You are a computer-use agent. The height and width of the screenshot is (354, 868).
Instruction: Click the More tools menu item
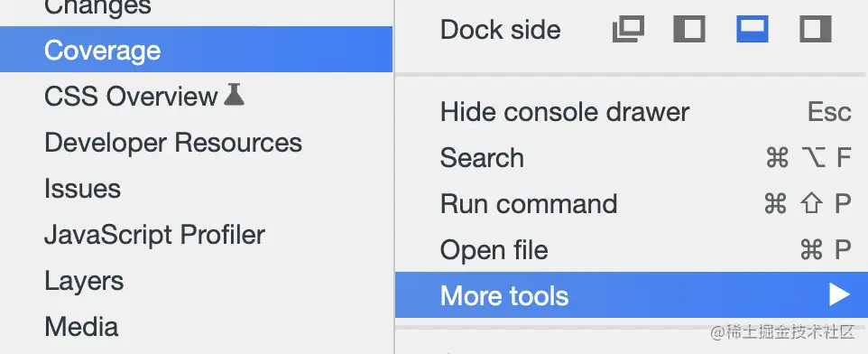631,294
